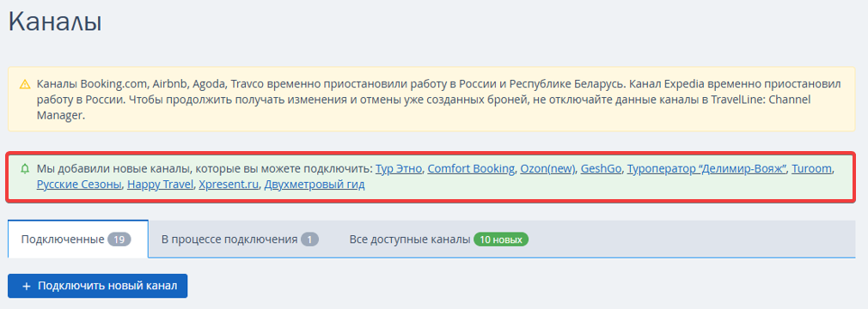Viewport: 868px width, 309px height.
Task: Click the 19 counter badge on Подключенные
Action: [119, 239]
